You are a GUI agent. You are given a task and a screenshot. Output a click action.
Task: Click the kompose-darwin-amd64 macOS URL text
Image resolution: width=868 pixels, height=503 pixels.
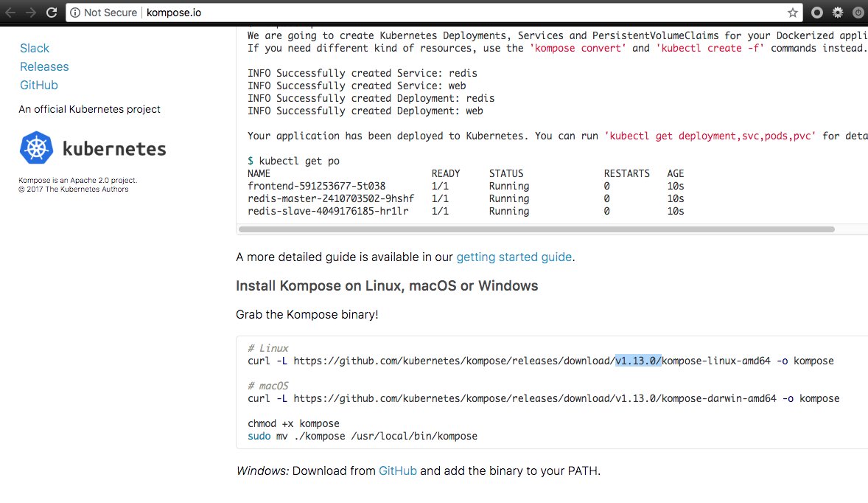click(x=718, y=398)
